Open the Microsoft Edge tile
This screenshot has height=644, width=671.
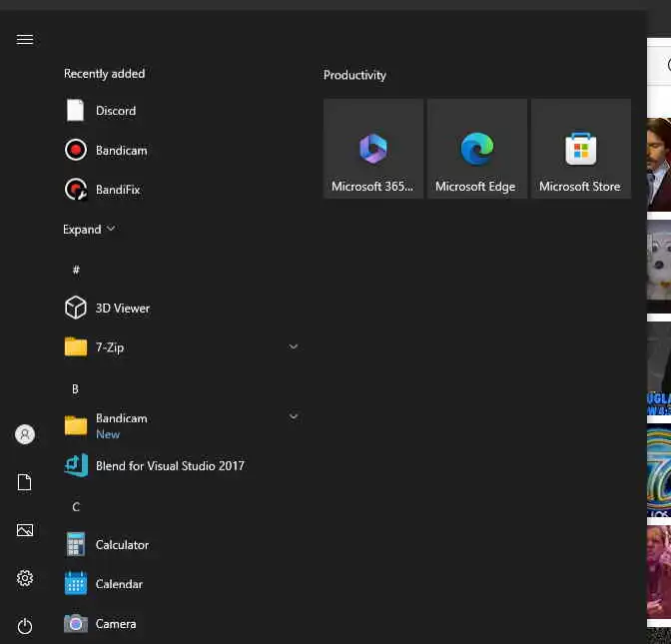click(477, 149)
